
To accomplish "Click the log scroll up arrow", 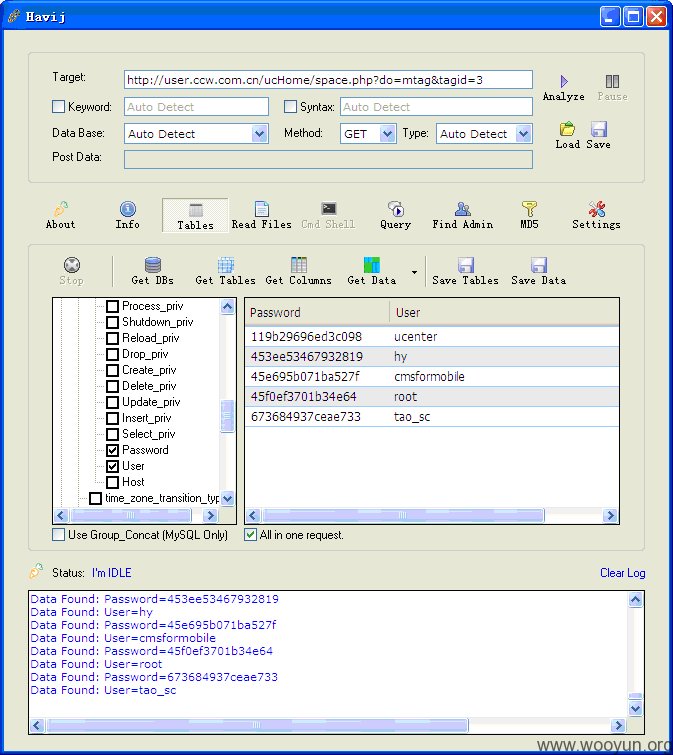I will click(635, 599).
